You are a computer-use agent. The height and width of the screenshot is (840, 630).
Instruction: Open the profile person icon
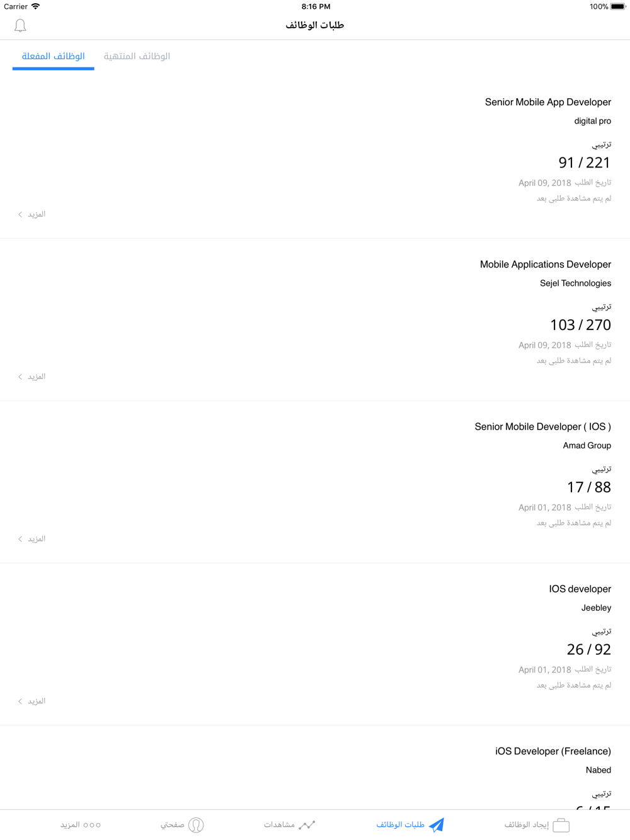[196, 825]
